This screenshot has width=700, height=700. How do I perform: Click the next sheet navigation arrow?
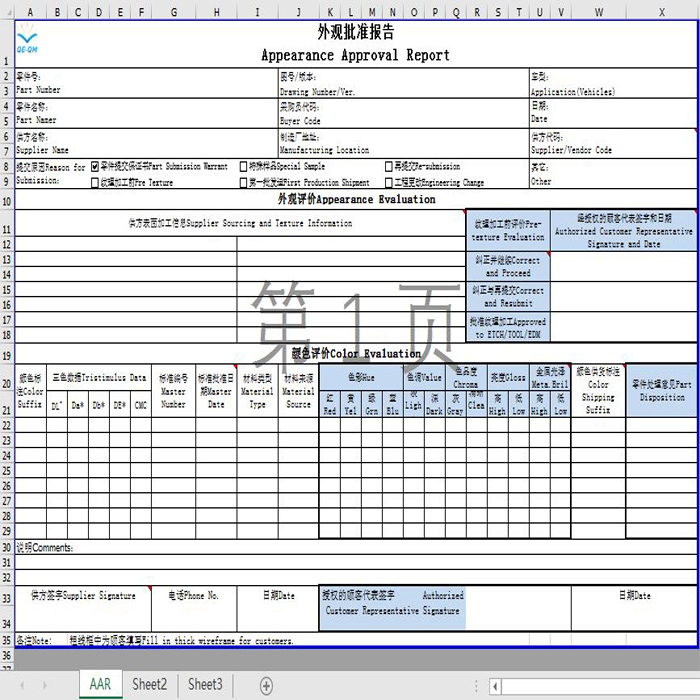45,685
